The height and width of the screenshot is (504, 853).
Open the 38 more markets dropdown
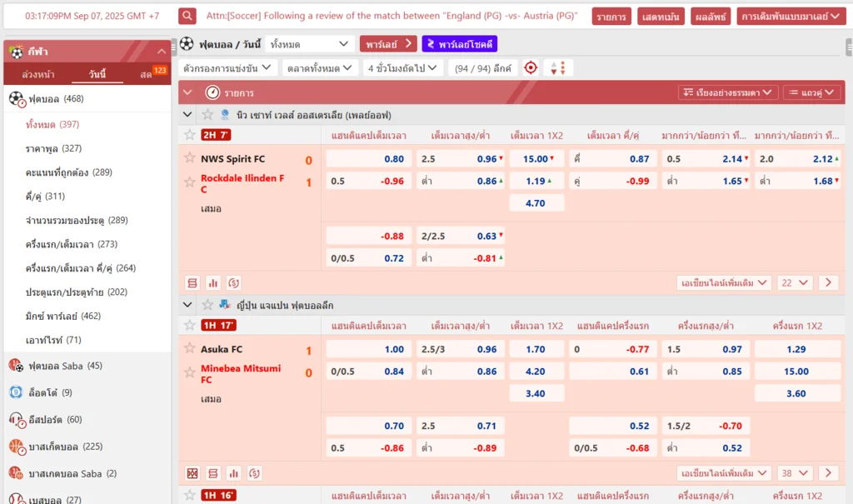point(795,473)
